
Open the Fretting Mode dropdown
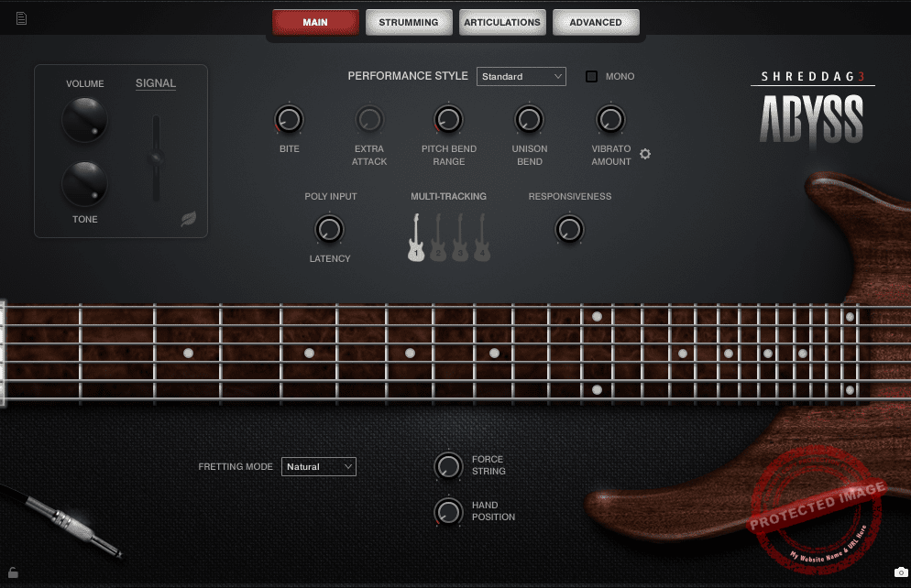(319, 467)
